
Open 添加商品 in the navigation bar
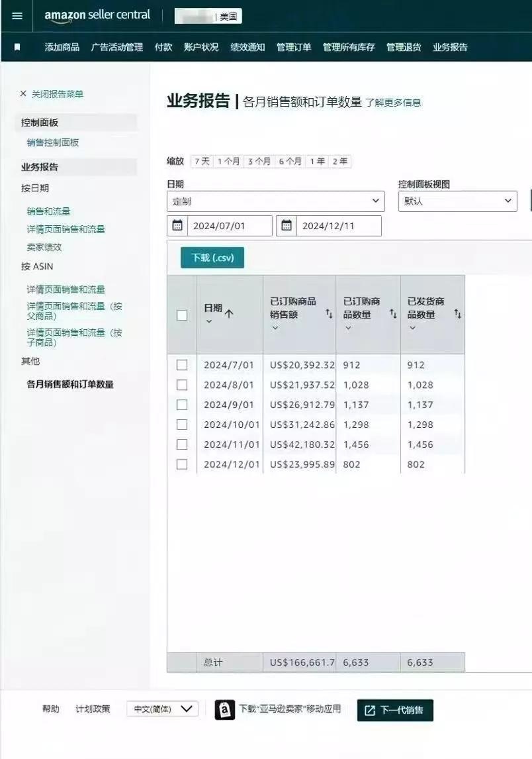62,47
